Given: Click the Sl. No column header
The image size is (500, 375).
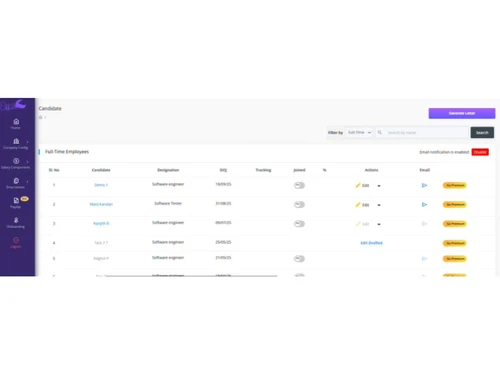Looking at the screenshot, I should click(x=54, y=170).
